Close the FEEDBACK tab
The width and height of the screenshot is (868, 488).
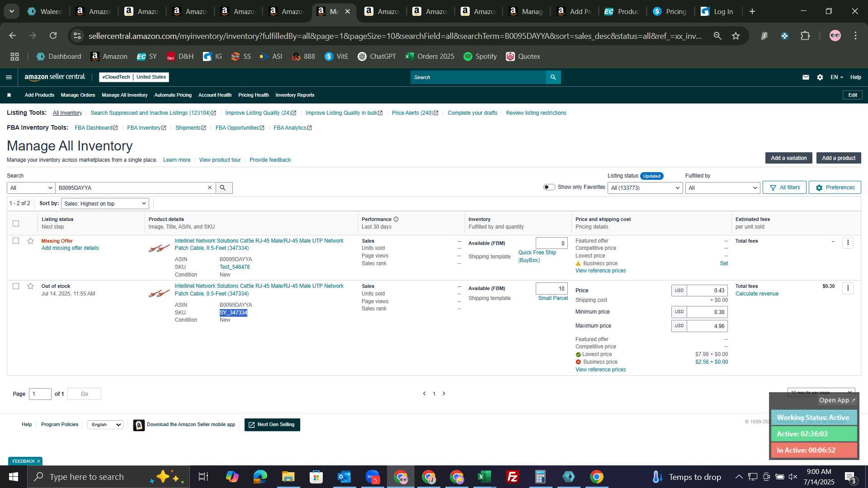[38, 461]
